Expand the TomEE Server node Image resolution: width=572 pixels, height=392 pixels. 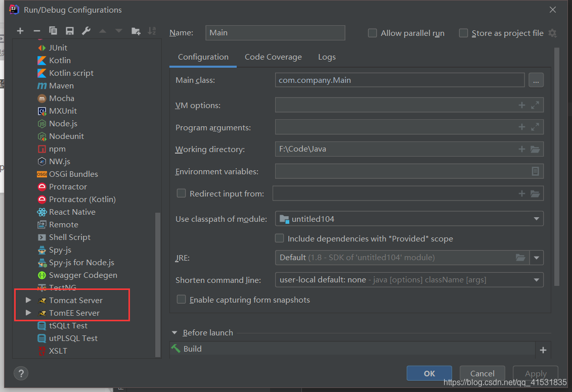click(28, 313)
